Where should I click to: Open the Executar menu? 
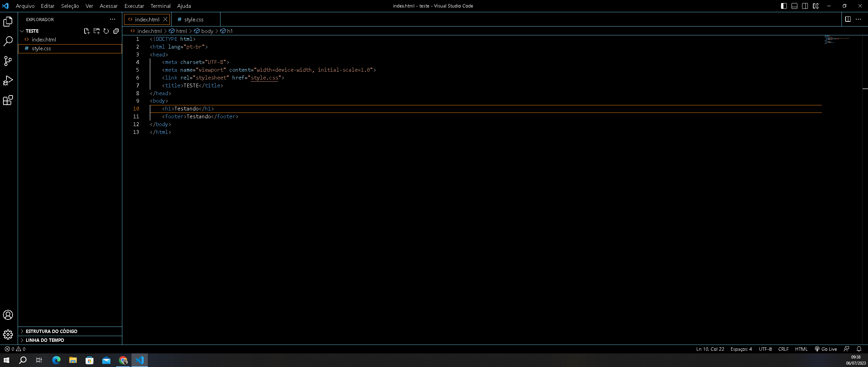134,6
